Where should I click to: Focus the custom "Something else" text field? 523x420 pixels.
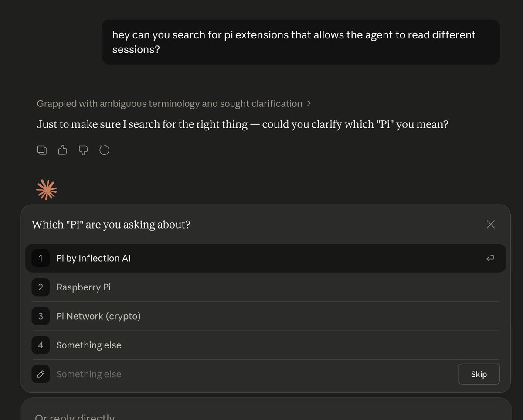coord(253,374)
